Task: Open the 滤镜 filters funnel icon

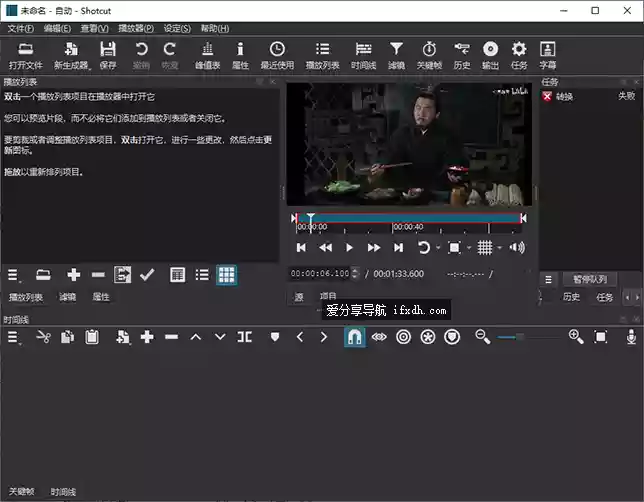Action: (x=396, y=55)
